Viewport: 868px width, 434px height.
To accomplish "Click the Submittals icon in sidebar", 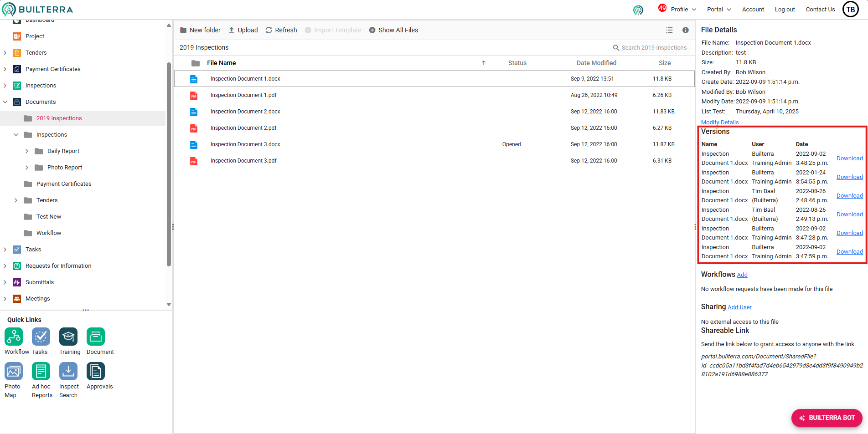I will tap(17, 282).
